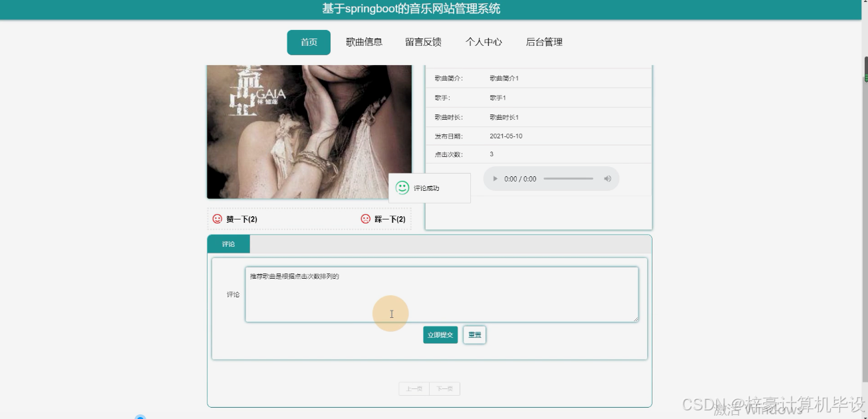
Task: Click the play button in the audio player
Action: 495,178
